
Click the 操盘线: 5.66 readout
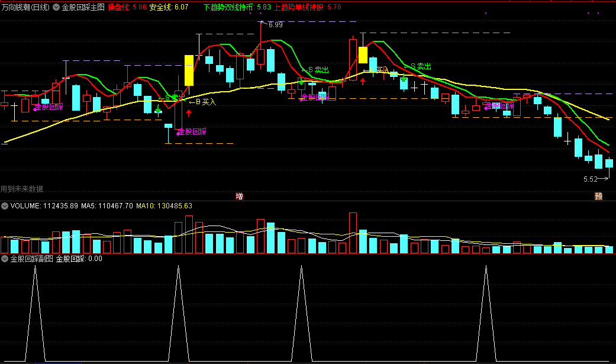point(127,7)
